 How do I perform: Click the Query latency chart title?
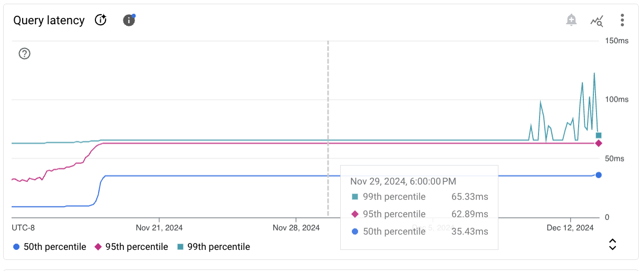click(x=49, y=21)
